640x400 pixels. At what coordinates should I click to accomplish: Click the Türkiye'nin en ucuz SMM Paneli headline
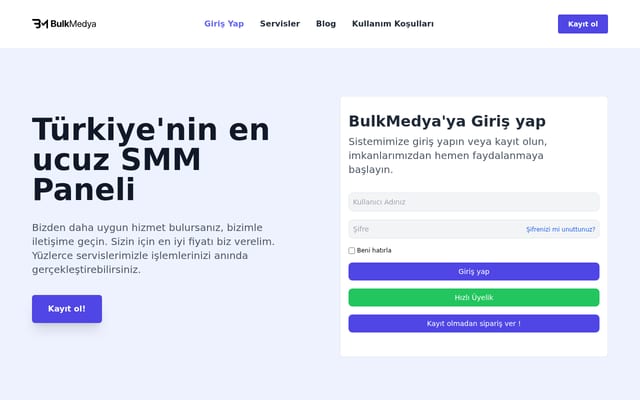[151, 159]
